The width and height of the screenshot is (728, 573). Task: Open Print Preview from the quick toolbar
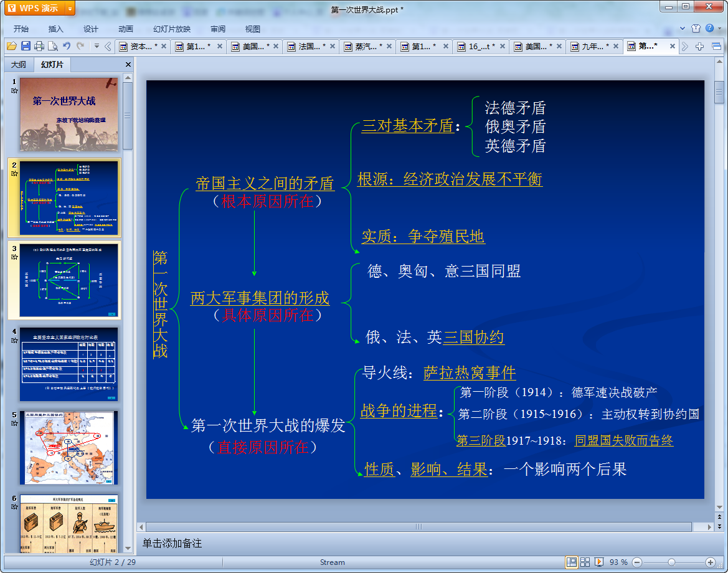tap(53, 46)
